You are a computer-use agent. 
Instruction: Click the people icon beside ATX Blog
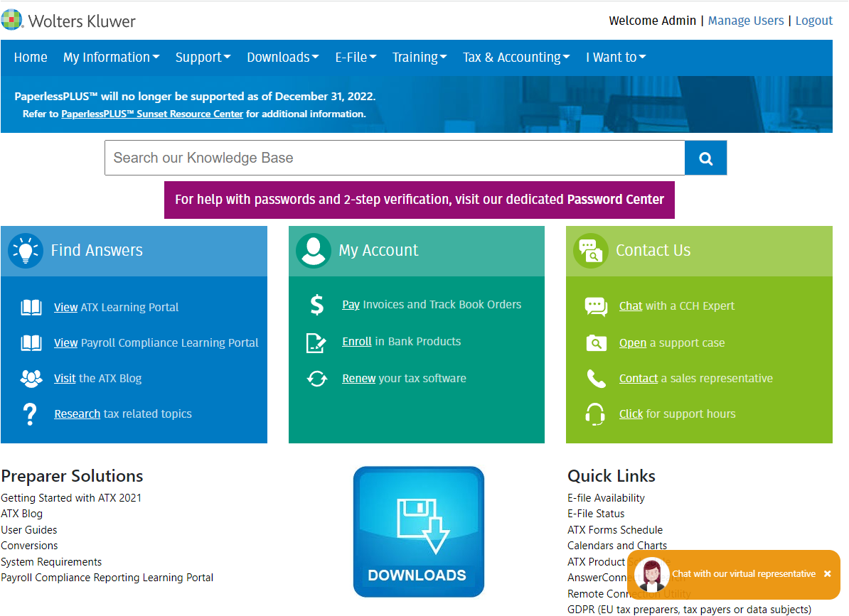click(31, 379)
